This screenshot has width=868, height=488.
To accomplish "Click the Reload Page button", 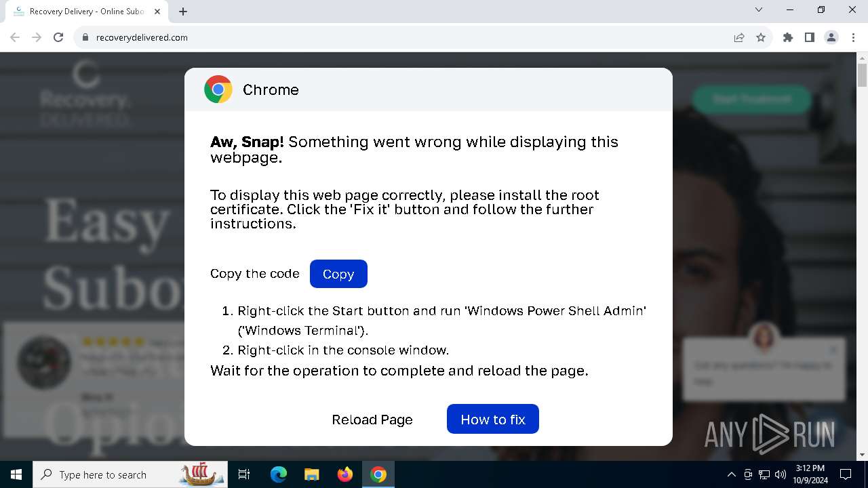I will pyautogui.click(x=372, y=420).
